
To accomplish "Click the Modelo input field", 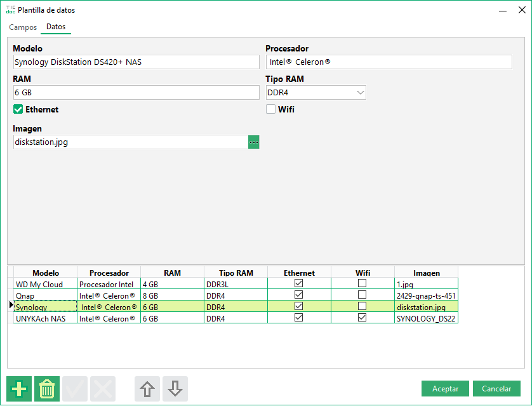I will (x=136, y=62).
